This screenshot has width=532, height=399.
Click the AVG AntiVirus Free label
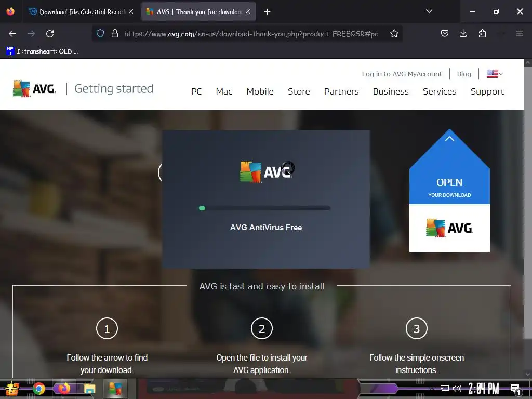pos(265,228)
